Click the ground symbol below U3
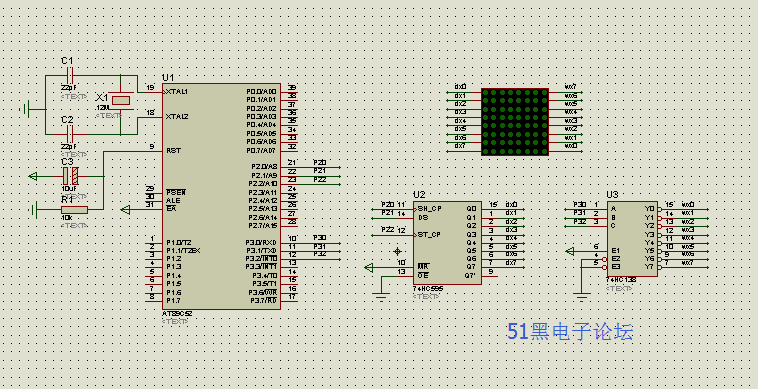The image size is (758, 389). coord(582,297)
